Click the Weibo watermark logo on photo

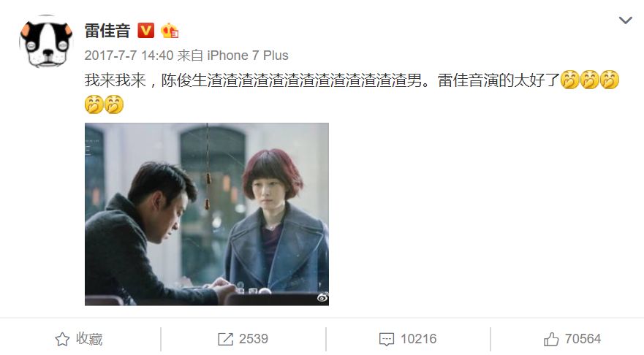click(322, 297)
